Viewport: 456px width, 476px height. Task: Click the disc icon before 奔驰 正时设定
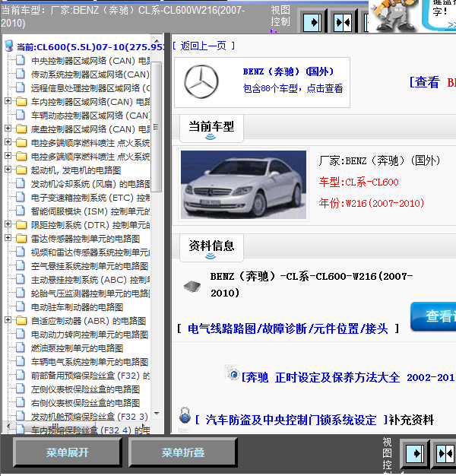pos(233,373)
